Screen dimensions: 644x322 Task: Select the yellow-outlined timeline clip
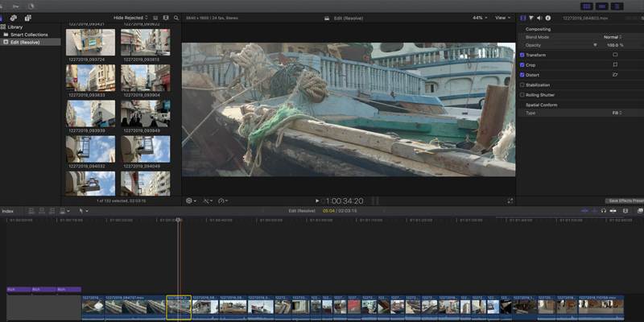pyautogui.click(x=179, y=308)
